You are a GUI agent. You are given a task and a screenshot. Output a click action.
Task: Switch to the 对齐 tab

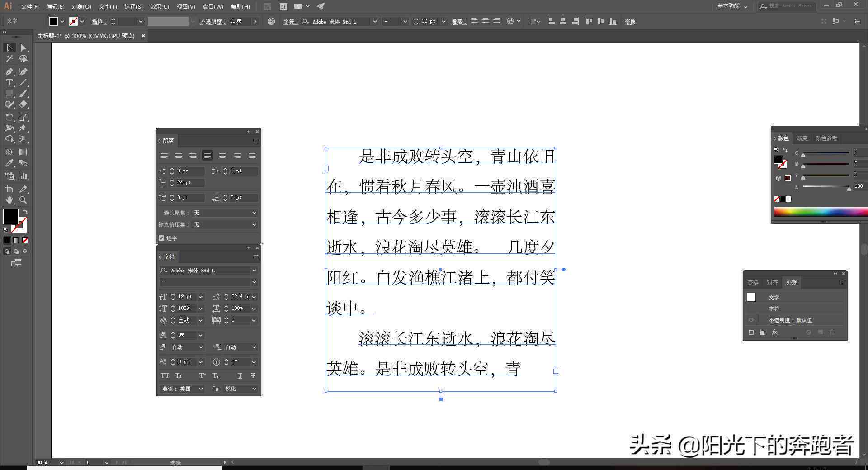[772, 282]
